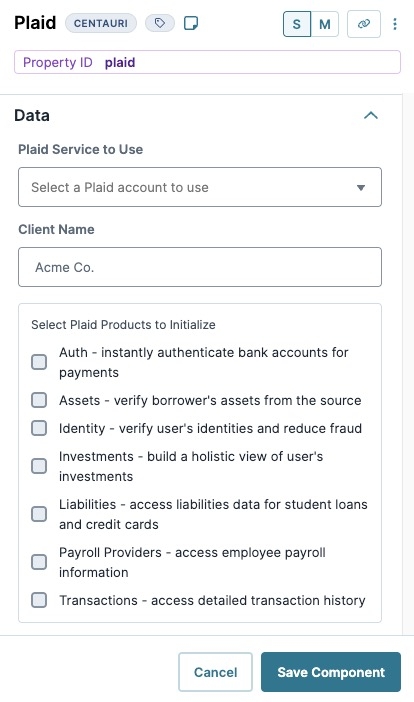414x702 pixels.
Task: Click the dropdown arrow for Plaid account
Action: [x=361, y=188]
